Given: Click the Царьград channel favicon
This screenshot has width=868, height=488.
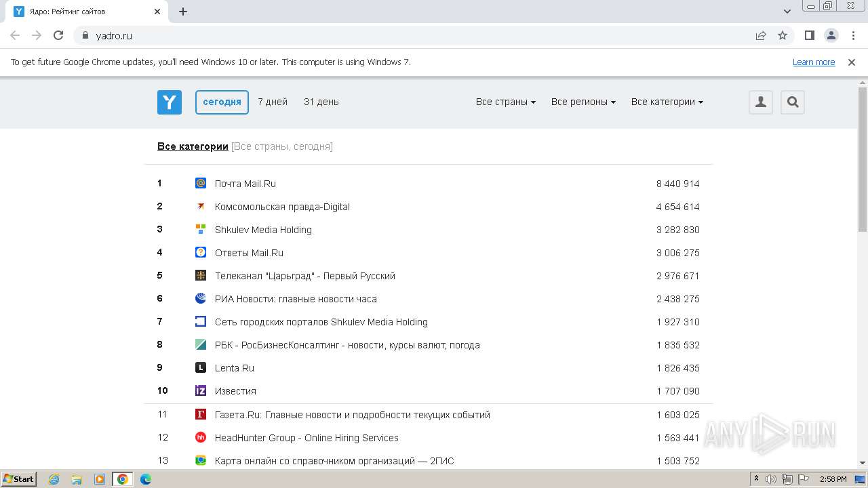Looking at the screenshot, I should [x=201, y=275].
